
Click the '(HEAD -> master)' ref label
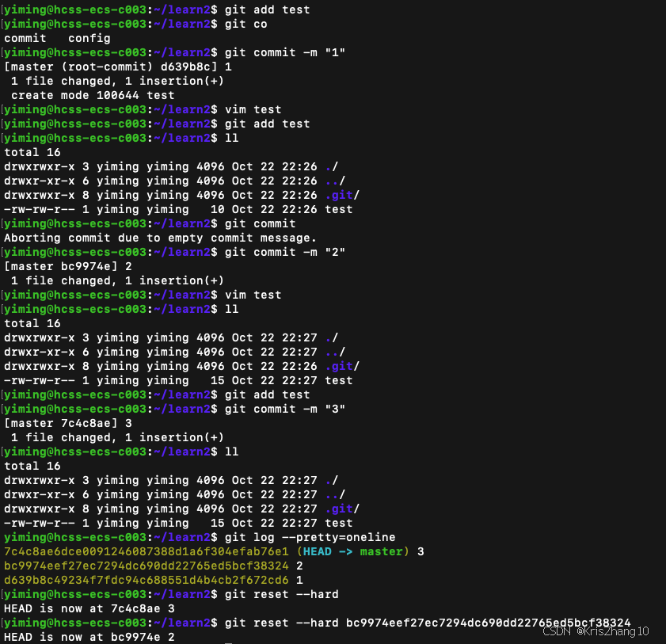point(353,551)
